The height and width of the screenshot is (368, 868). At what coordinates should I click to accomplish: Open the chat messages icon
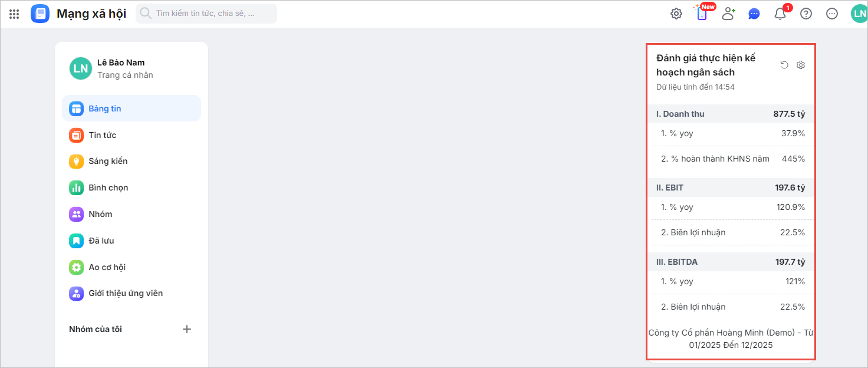click(754, 14)
